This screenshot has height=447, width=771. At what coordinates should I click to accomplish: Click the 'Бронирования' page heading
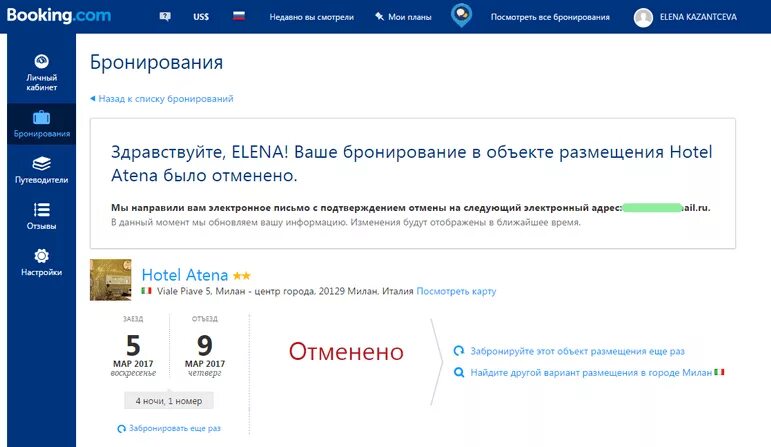point(156,63)
